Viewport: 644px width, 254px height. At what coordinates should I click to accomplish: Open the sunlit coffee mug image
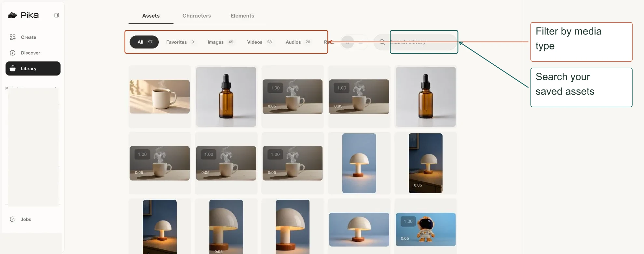pyautogui.click(x=160, y=97)
